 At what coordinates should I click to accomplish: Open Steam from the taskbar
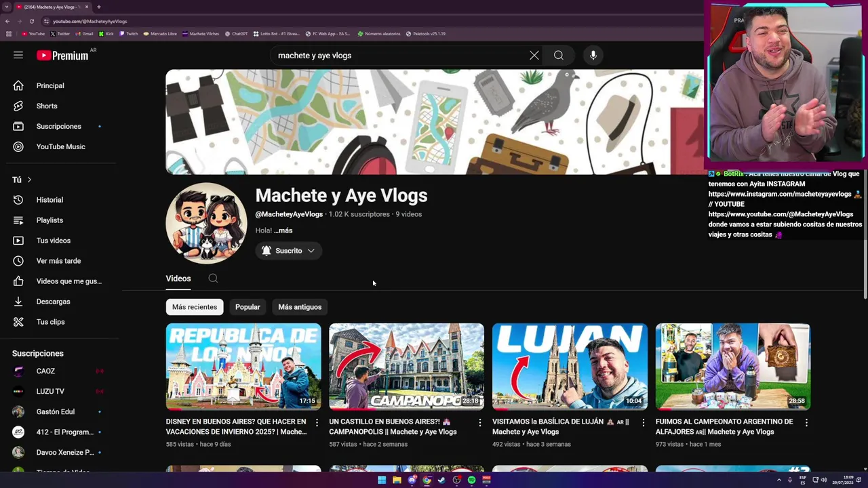[441, 480]
